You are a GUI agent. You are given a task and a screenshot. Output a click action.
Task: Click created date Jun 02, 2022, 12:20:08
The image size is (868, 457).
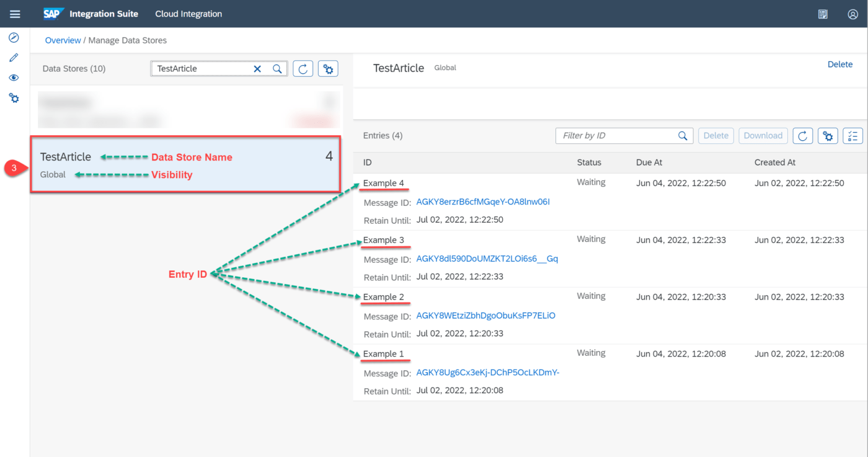coord(799,355)
